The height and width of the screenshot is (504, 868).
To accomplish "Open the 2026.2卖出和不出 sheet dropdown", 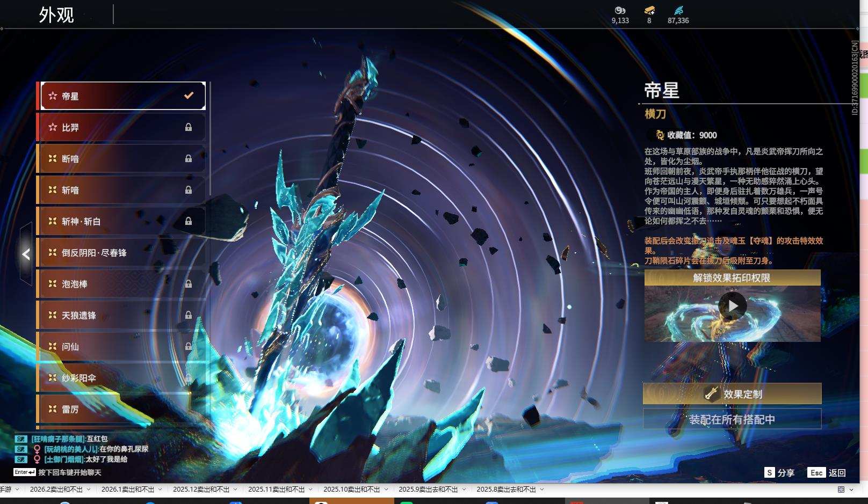I will [x=89, y=490].
